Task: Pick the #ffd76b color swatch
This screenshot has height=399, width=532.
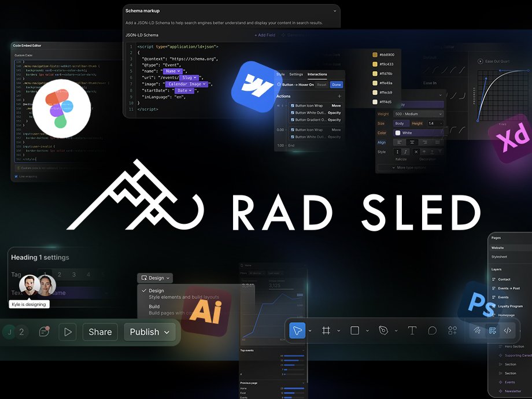Action: (x=375, y=73)
